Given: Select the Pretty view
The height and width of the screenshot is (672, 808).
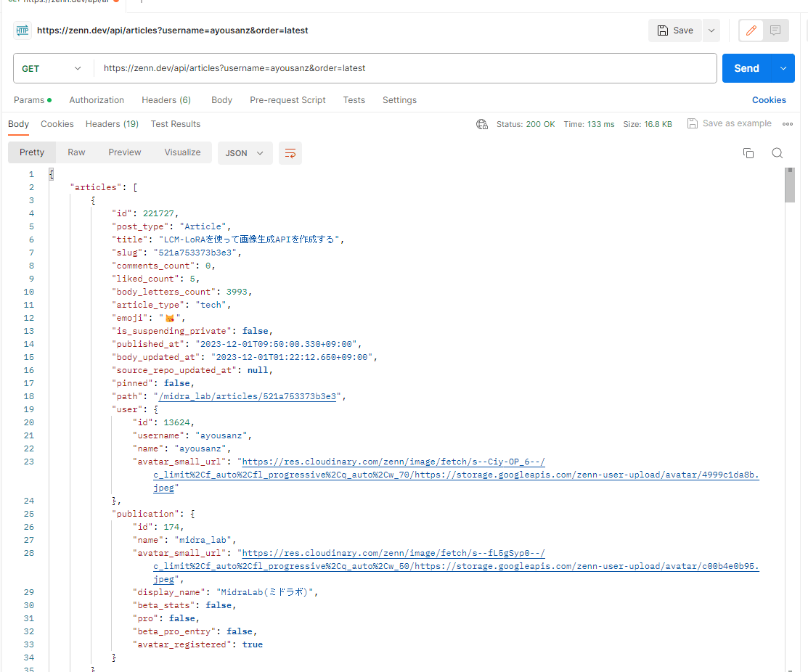Looking at the screenshot, I should point(32,152).
